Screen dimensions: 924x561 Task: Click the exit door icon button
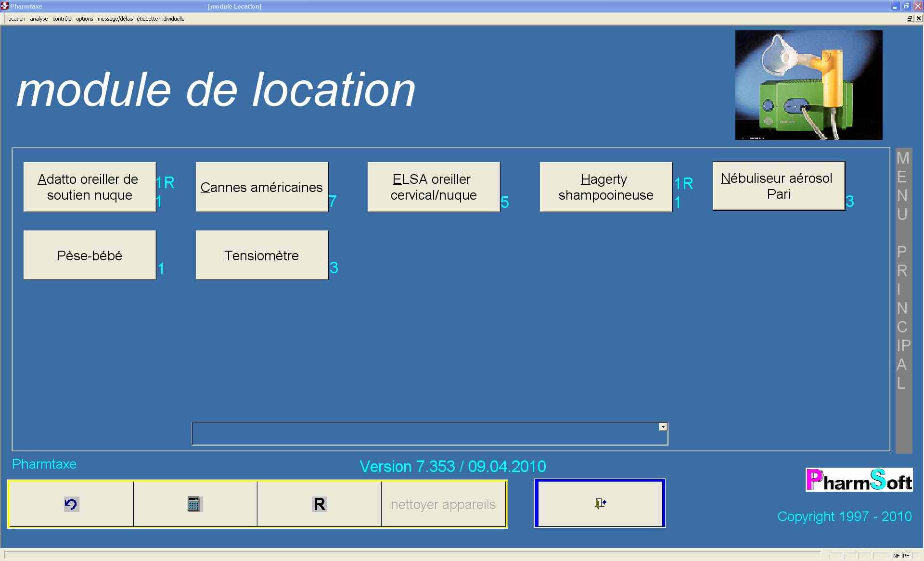(600, 503)
